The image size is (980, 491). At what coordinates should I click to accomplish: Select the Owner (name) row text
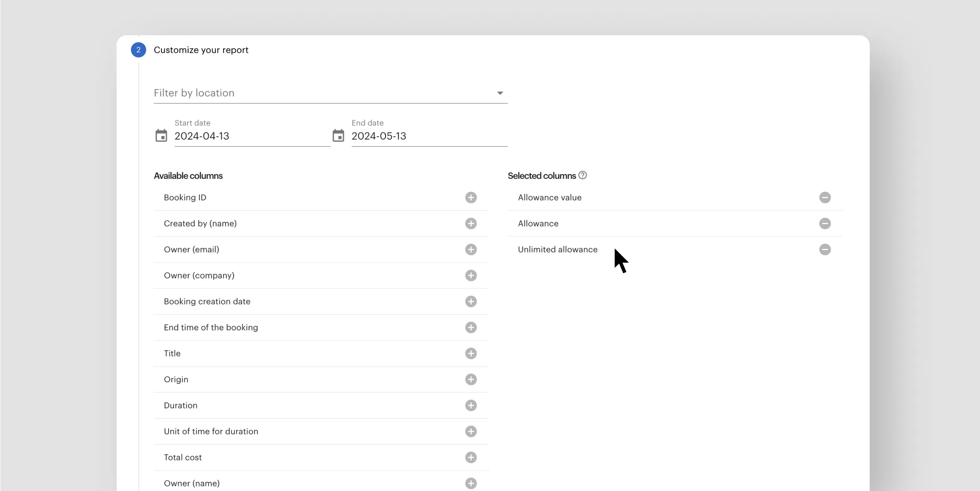(x=192, y=483)
